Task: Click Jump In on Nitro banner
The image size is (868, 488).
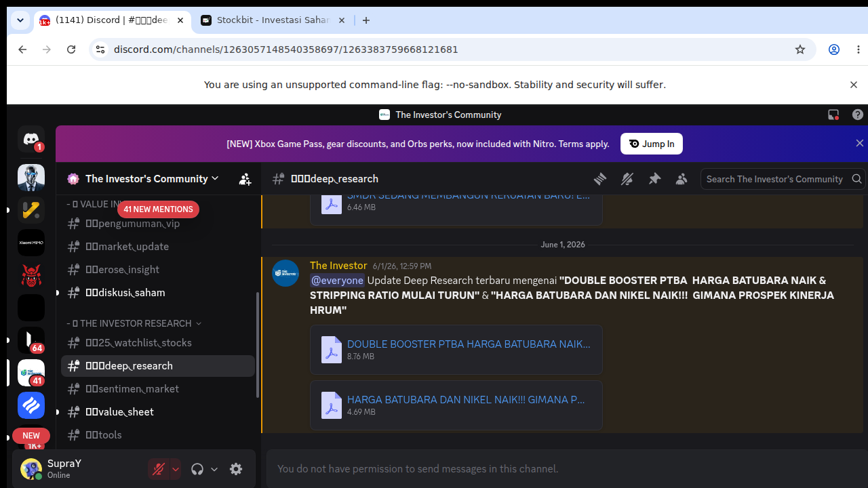Action: point(652,144)
